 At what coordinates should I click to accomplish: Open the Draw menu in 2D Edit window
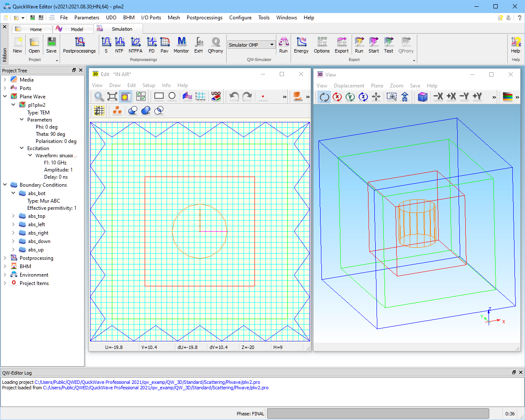[x=115, y=85]
